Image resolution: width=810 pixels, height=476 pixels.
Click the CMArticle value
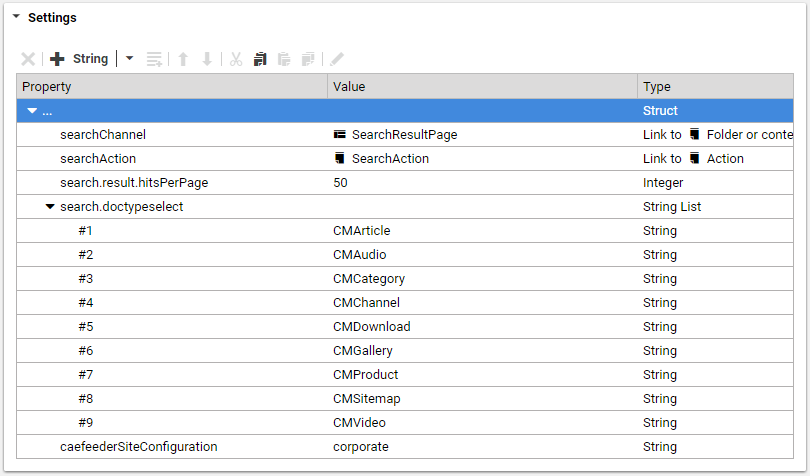[x=362, y=231]
